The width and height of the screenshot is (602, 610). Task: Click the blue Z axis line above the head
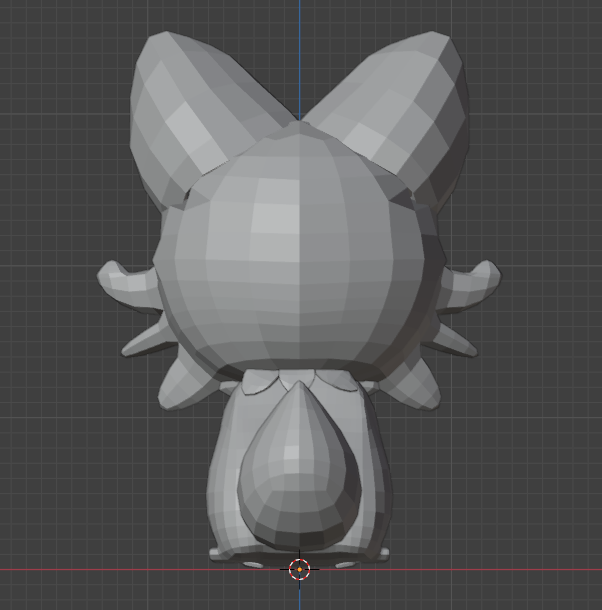(299, 50)
